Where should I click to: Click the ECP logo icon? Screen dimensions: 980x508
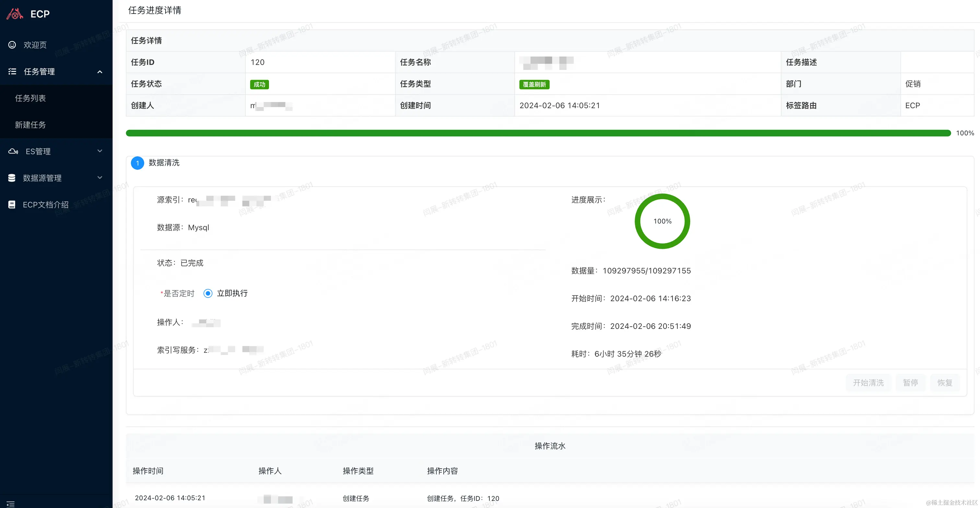pos(15,14)
